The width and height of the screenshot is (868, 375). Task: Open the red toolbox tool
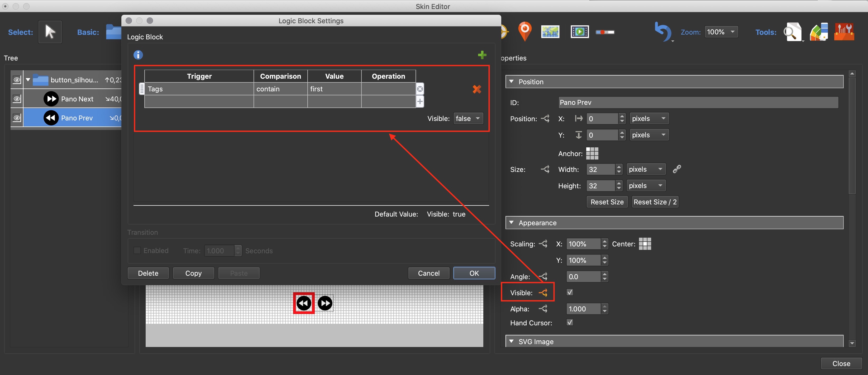(844, 32)
